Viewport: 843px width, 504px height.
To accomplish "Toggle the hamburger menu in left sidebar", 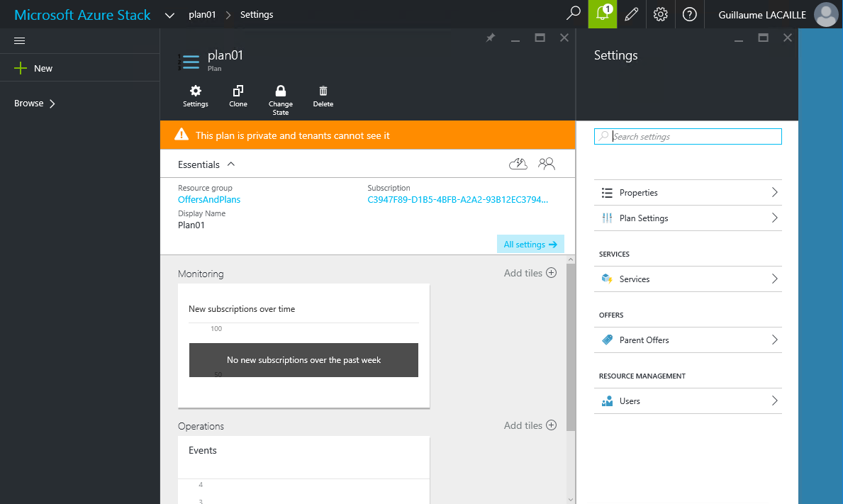I will (19, 41).
